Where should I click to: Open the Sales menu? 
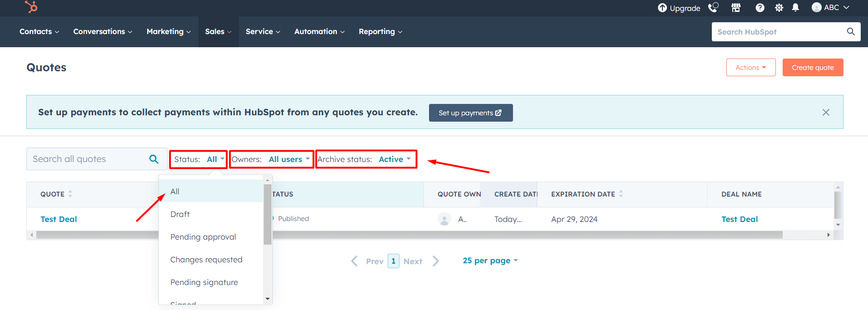point(218,32)
